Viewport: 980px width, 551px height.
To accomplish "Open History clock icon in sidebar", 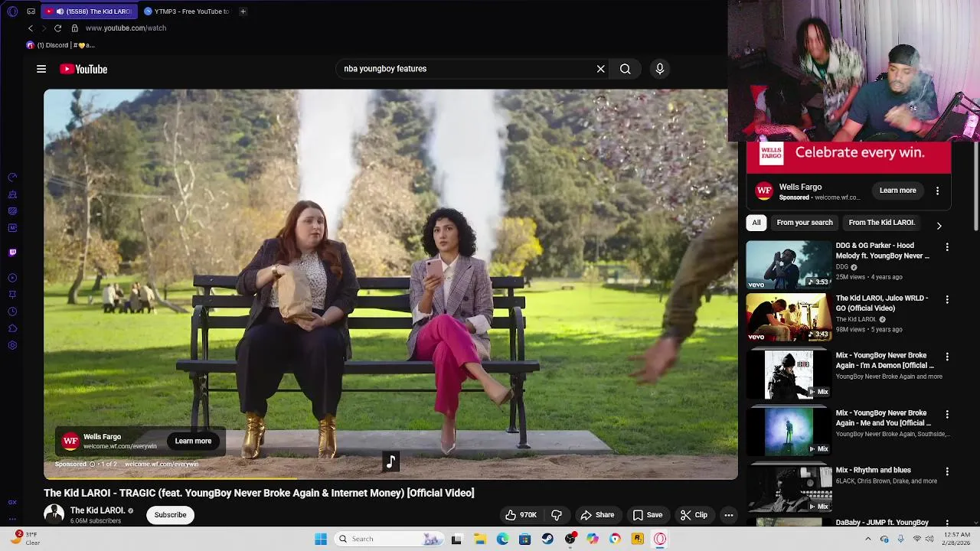I will click(12, 311).
